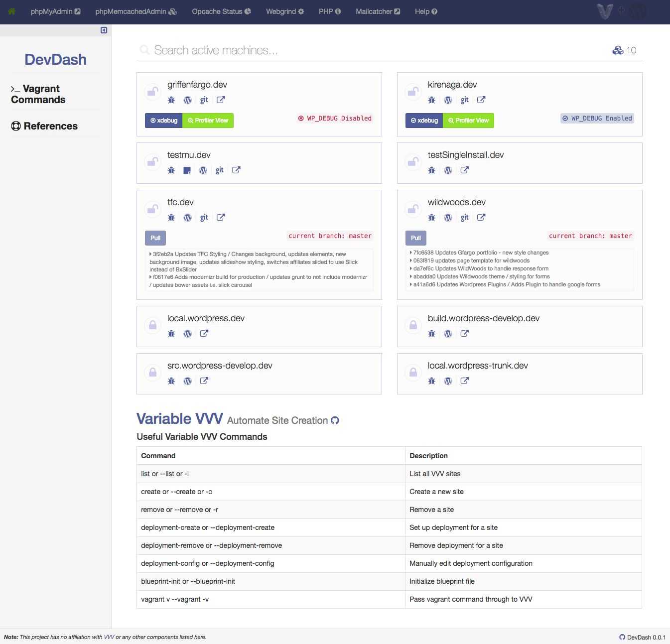This screenshot has width=670, height=644.
Task: Collapse the sidebar with the arrow icon
Action: pos(104,30)
